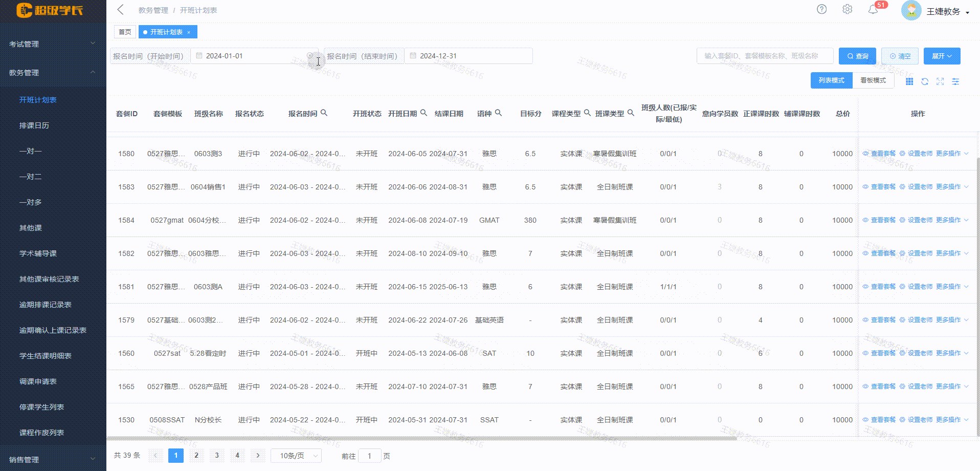
Task: Click the back arrow next to 教务管理
Action: [120, 9]
